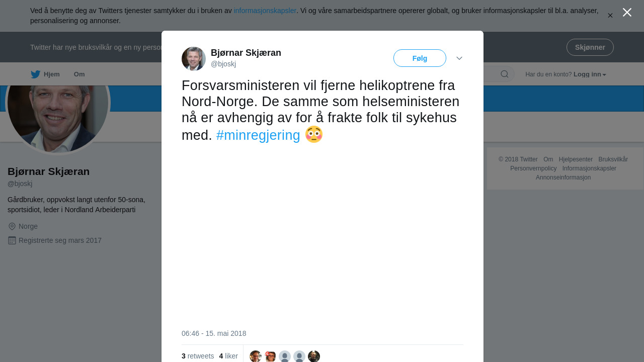The height and width of the screenshot is (362, 644).
Task: Click the Twitter bird home icon
Action: tap(35, 74)
